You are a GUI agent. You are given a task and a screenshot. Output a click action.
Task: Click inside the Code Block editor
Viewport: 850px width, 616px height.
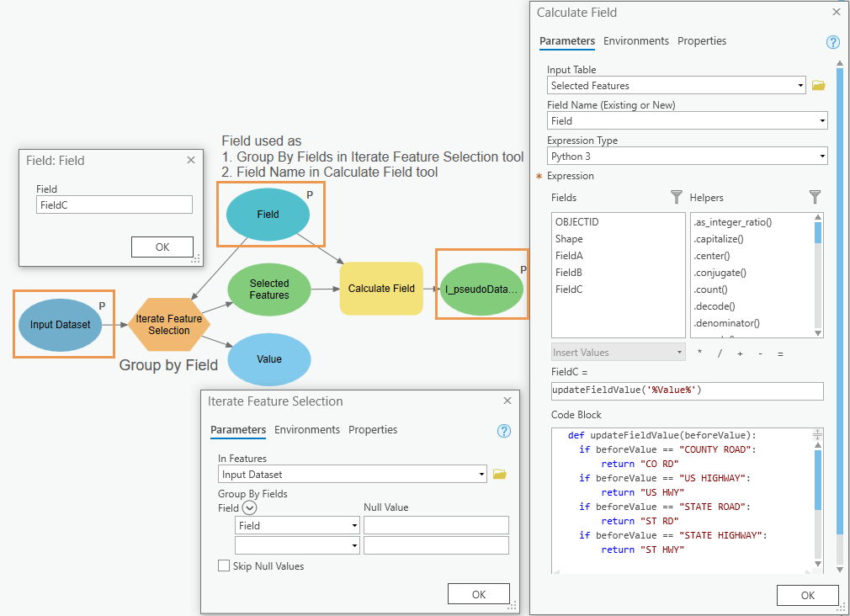pyautogui.click(x=683, y=499)
